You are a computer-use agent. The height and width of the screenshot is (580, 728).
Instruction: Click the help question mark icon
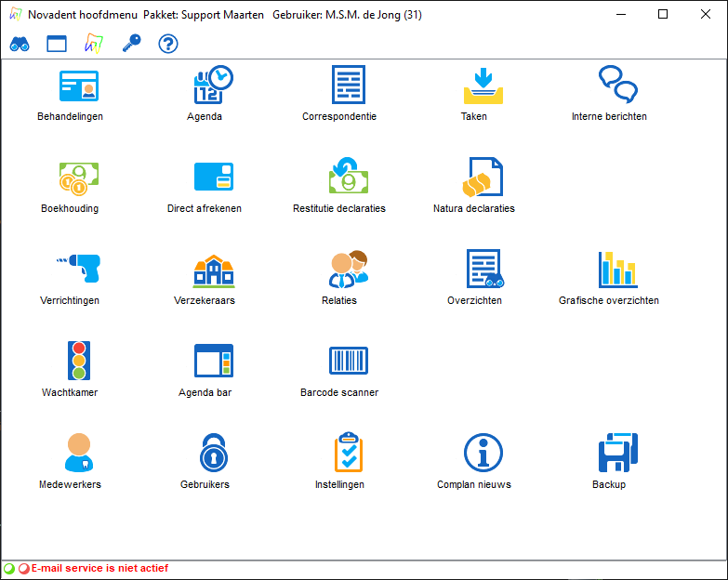point(168,44)
